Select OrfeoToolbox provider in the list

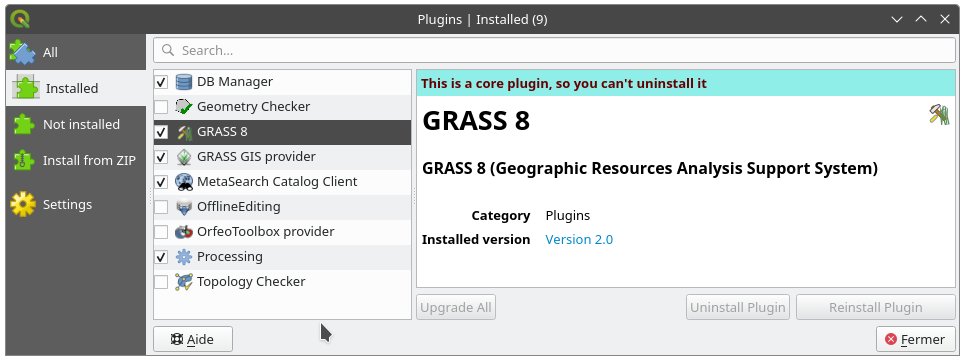(x=282, y=232)
